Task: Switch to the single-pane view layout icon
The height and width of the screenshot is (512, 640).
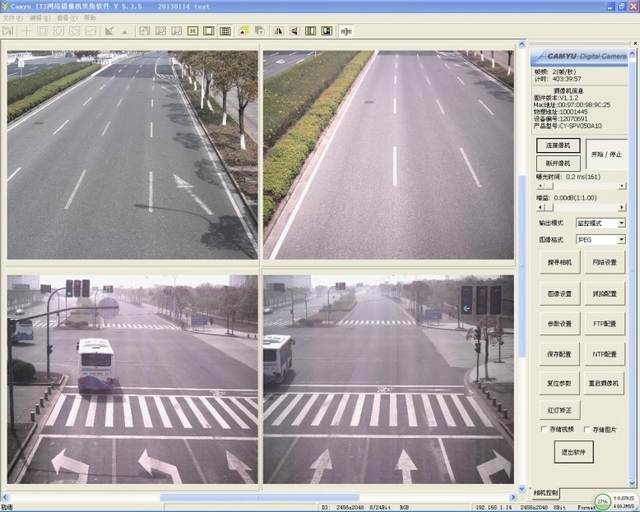Action: [209, 31]
